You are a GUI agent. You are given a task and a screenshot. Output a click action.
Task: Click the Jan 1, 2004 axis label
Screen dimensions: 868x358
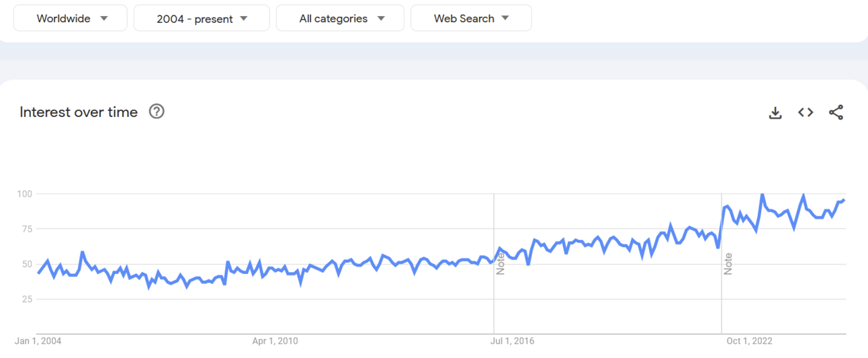tap(38, 341)
